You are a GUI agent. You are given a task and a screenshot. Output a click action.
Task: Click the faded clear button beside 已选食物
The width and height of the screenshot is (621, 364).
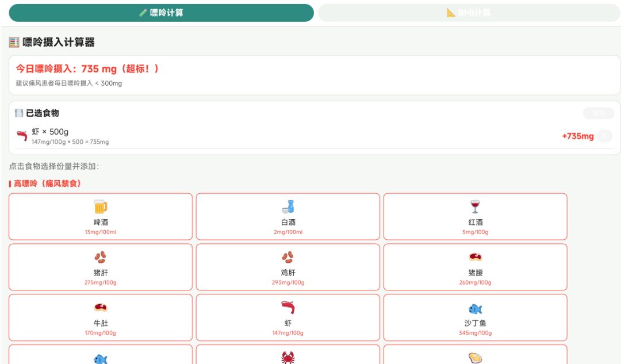tap(599, 113)
